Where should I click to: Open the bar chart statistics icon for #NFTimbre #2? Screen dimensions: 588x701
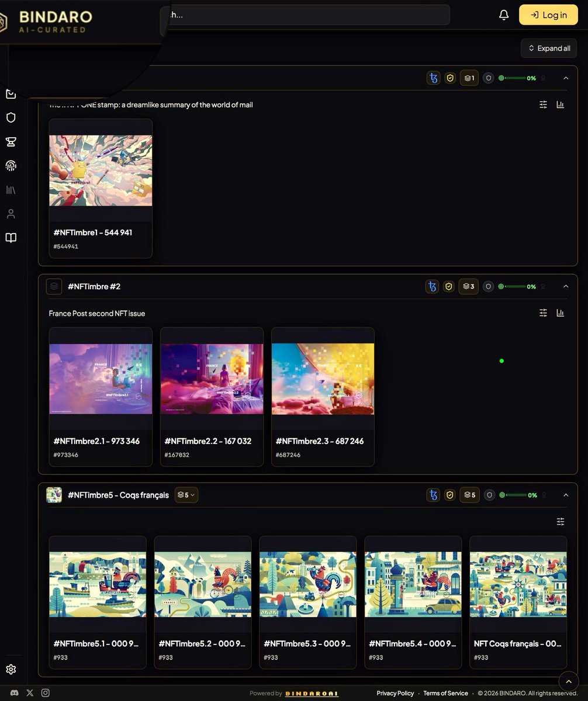560,313
